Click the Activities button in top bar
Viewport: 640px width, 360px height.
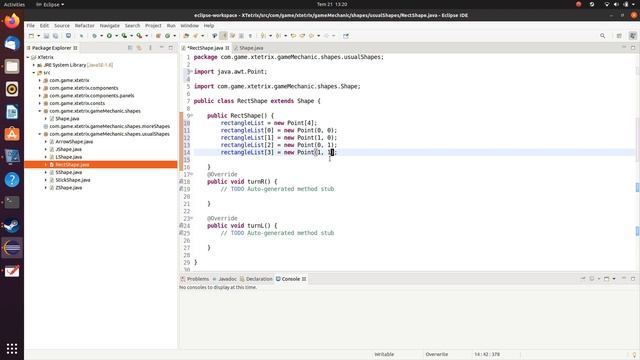(14, 4)
